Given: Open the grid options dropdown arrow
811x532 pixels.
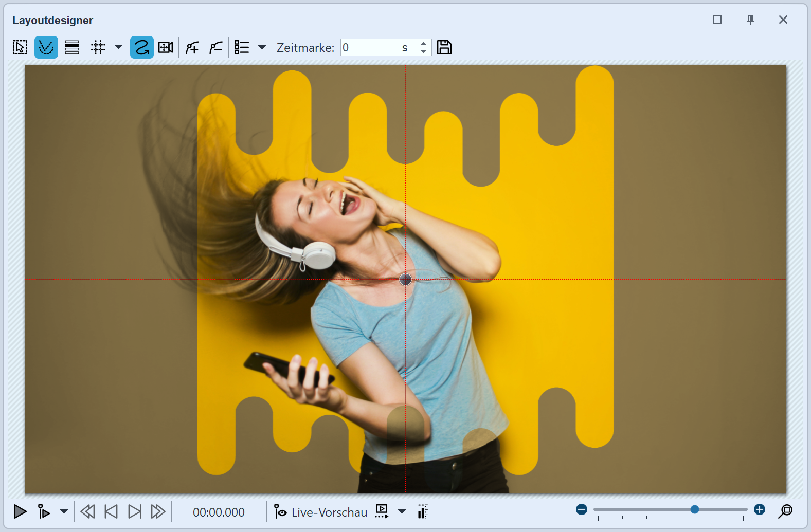Looking at the screenshot, I should [118, 47].
